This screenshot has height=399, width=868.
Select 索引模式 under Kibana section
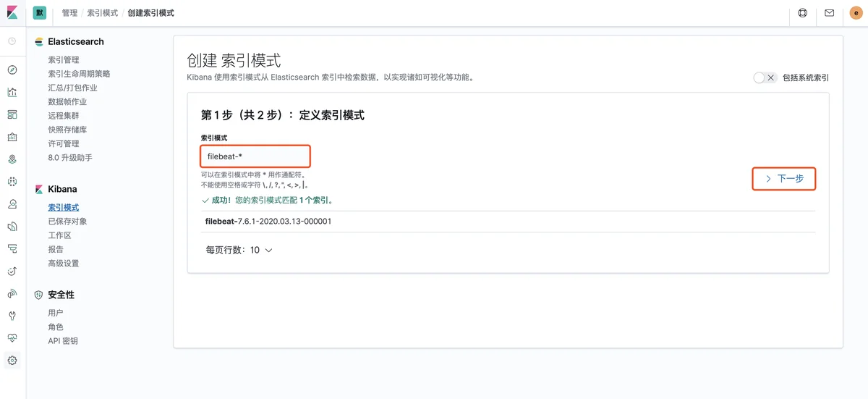[x=64, y=208]
